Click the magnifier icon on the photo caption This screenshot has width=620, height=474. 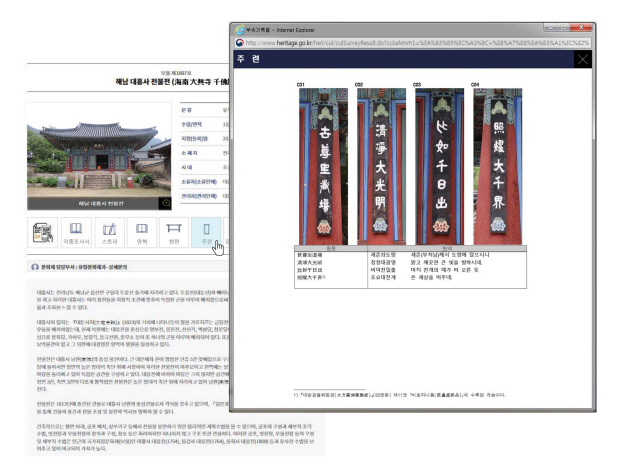166,203
